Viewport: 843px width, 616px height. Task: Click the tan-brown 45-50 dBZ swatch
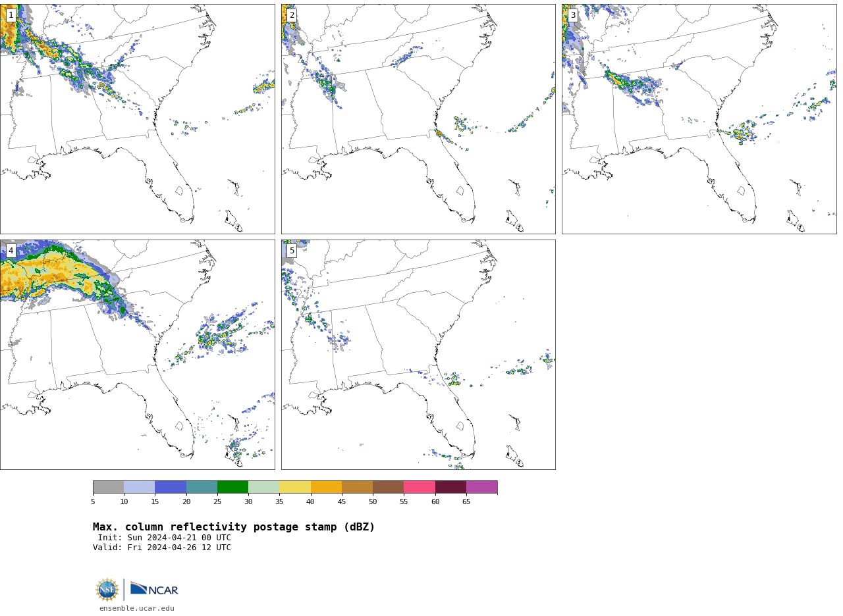(x=357, y=487)
